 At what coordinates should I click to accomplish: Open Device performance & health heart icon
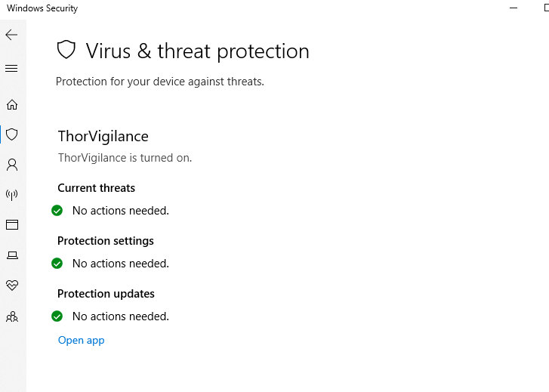point(11,286)
